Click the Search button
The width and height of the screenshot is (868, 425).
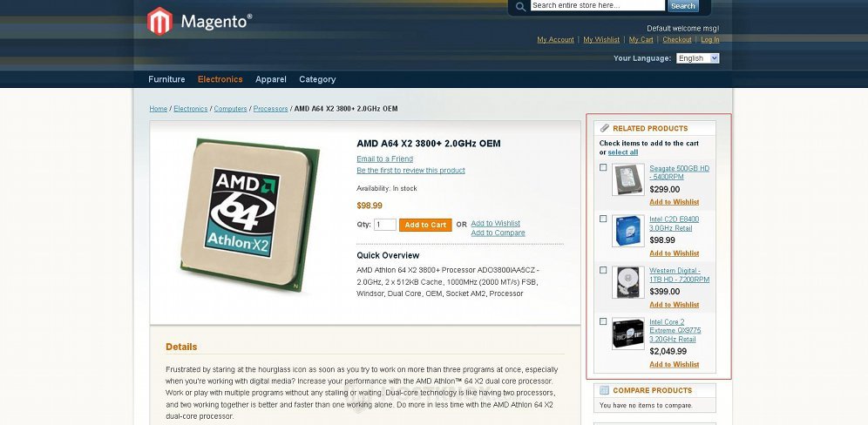(682, 6)
